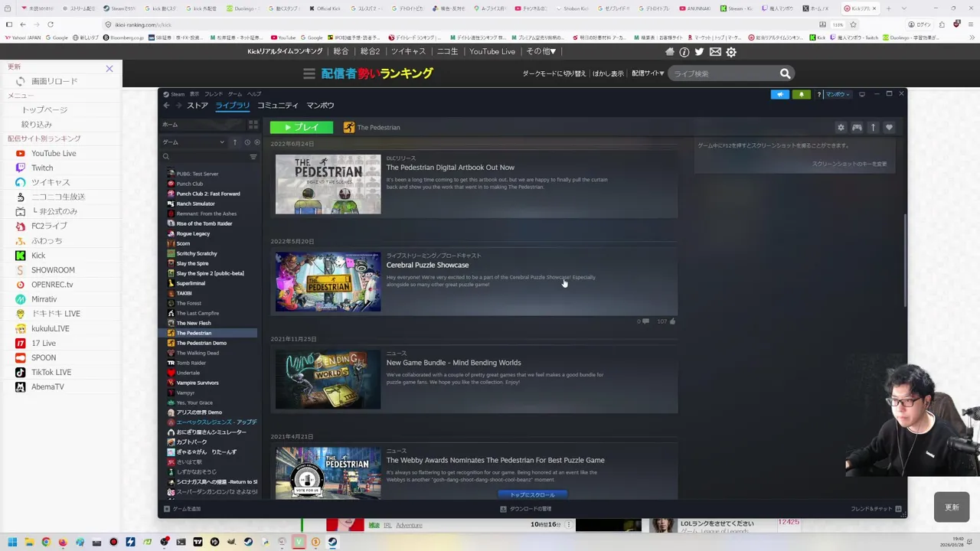Click the Steam activity feed scrollbar
Screen dimensions: 980x551
point(904,260)
